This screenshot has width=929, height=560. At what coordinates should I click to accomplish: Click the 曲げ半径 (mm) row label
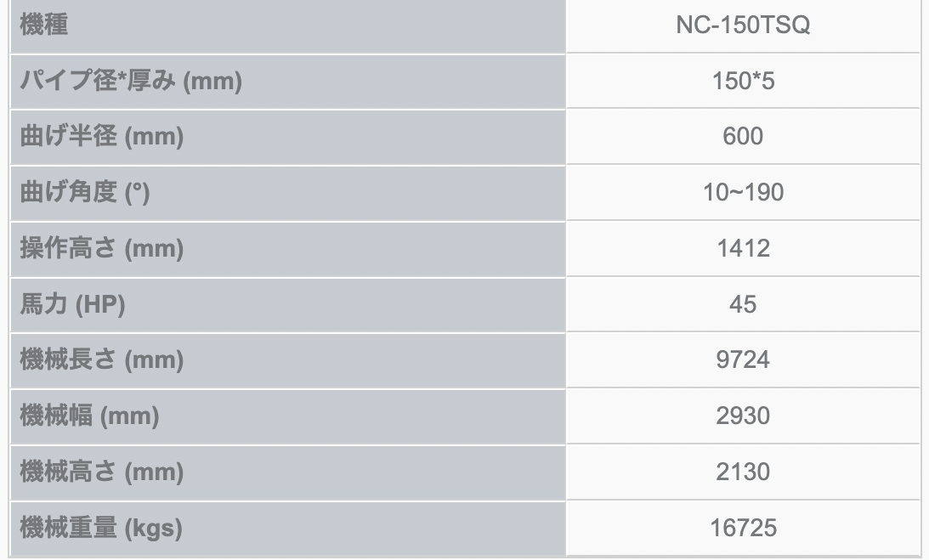click(102, 137)
